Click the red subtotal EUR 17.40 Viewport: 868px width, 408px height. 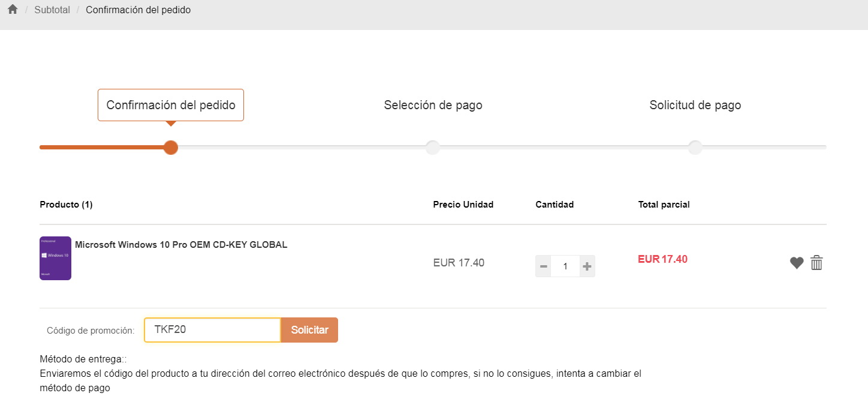tap(662, 259)
